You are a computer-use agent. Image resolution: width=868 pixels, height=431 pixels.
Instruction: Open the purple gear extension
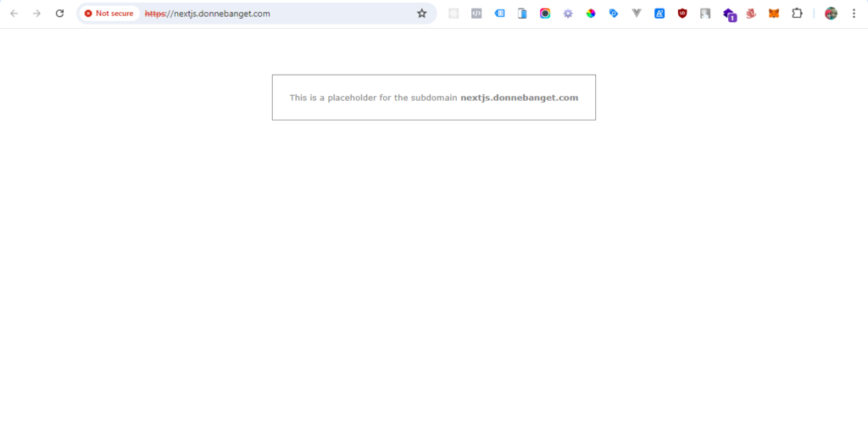coord(568,14)
